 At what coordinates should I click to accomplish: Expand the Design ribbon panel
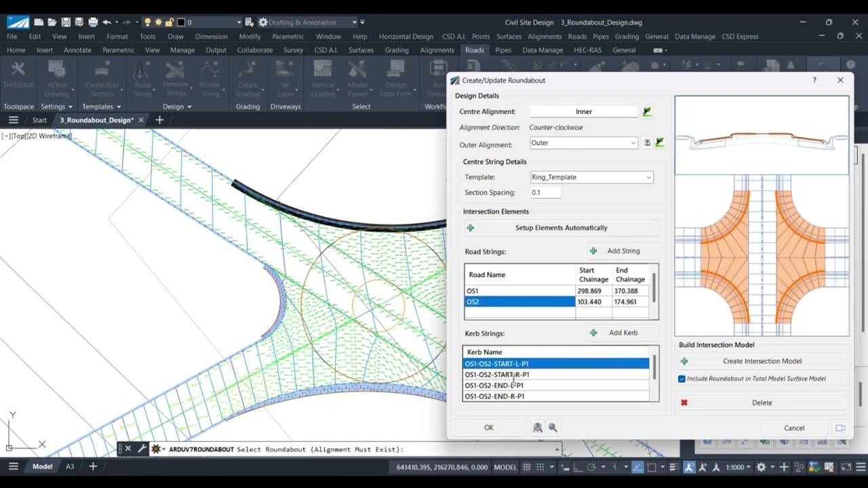click(x=177, y=106)
